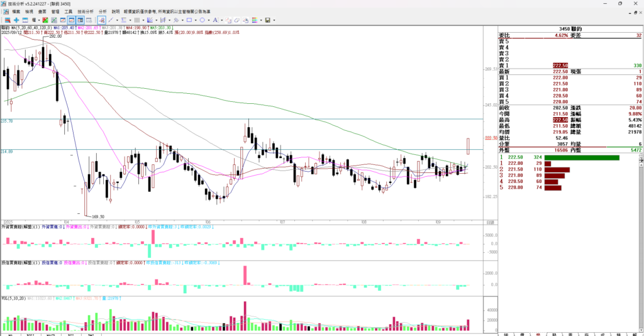644x336 pixels.
Task: Toggle the first highlighted chart layout button
Action: [x=71, y=20]
